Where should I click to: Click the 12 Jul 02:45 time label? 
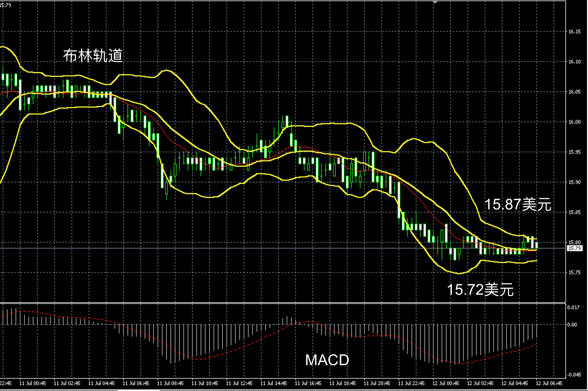pos(480,383)
